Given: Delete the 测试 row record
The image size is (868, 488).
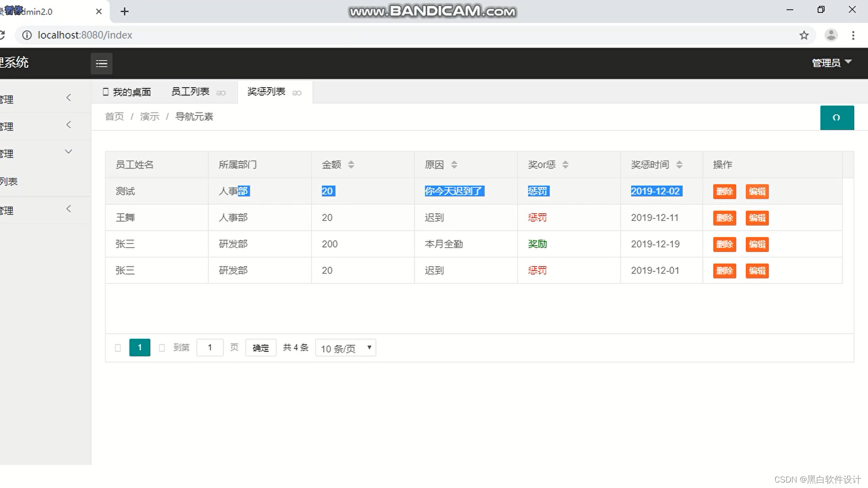Looking at the screenshot, I should point(724,191).
